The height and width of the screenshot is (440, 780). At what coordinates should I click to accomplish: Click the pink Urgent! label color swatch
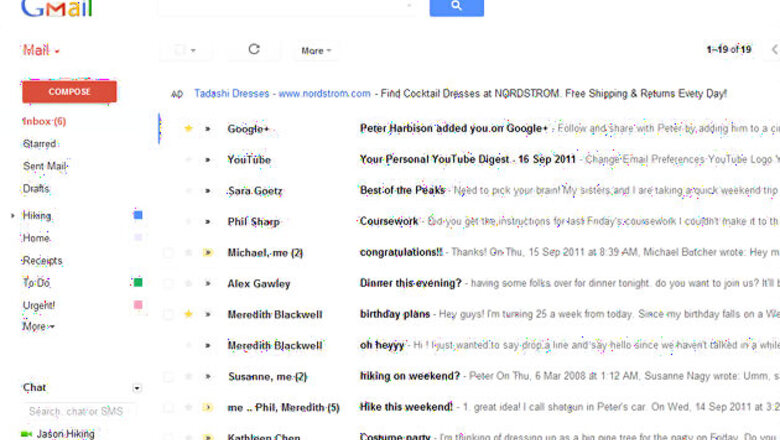pyautogui.click(x=138, y=304)
